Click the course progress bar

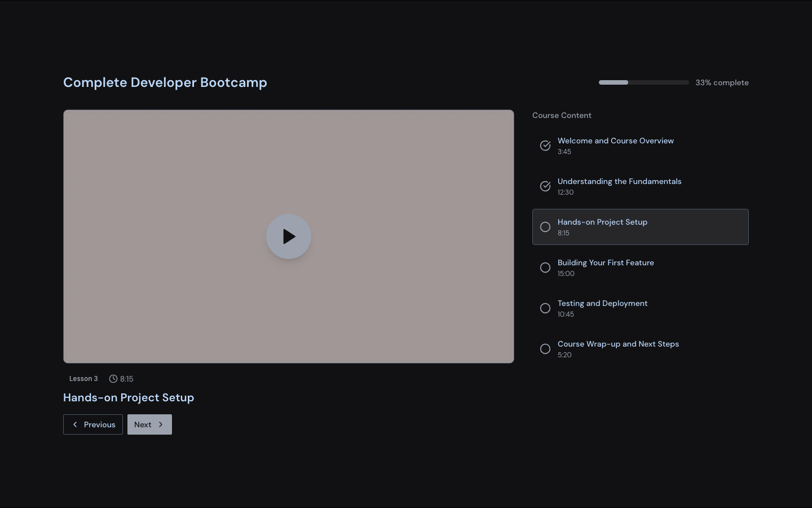pyautogui.click(x=643, y=82)
